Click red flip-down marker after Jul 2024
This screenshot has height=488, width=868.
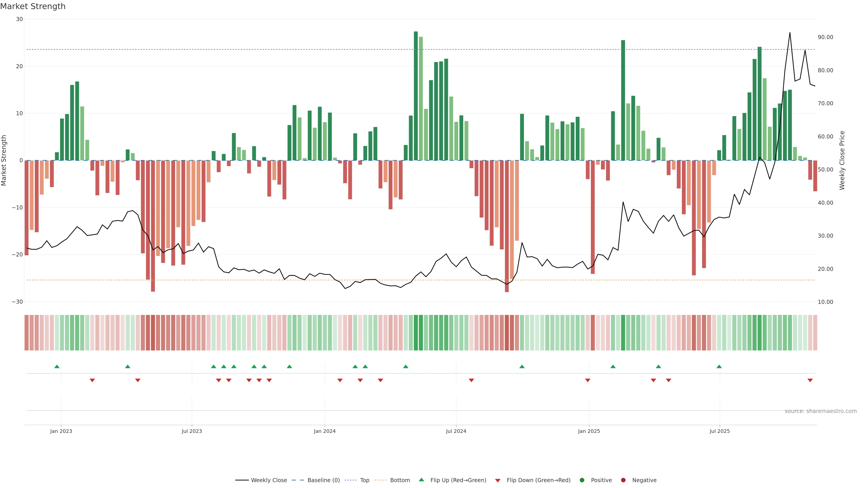(471, 380)
